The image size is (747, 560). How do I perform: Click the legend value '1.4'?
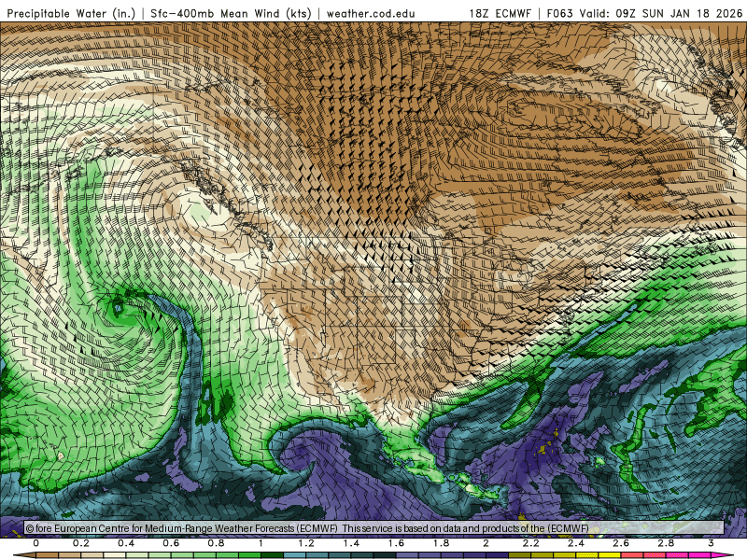(x=351, y=543)
